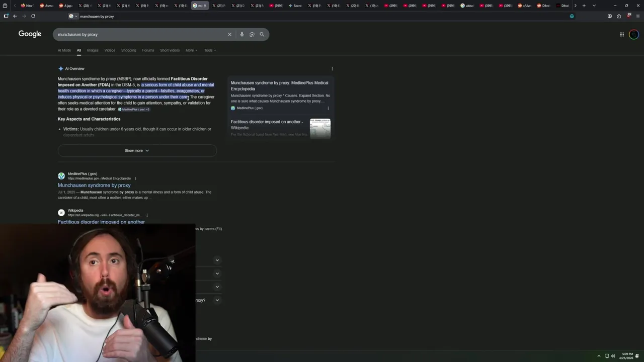Screen dimensions: 644x362
Task: Open the browser extensions icon
Action: click(x=619, y=16)
